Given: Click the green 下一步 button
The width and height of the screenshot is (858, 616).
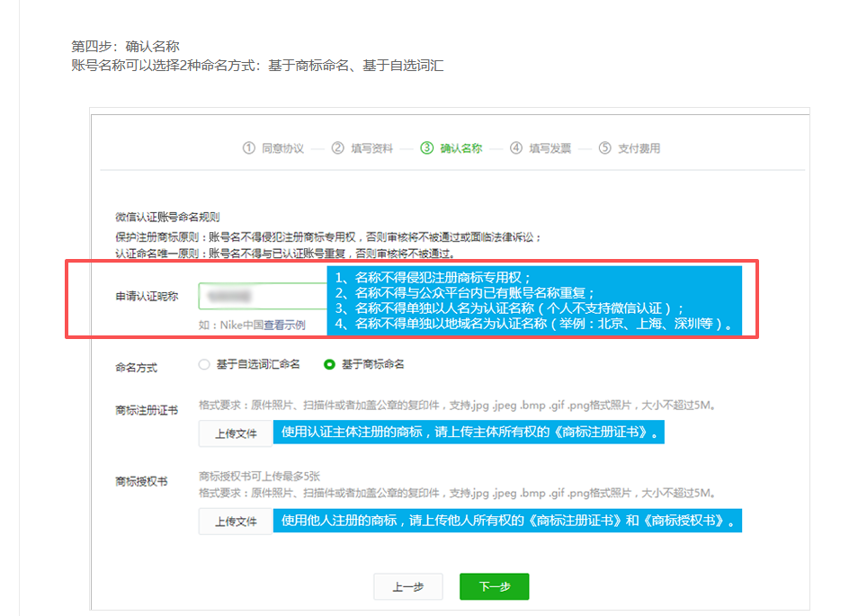Looking at the screenshot, I should pyautogui.click(x=494, y=587).
